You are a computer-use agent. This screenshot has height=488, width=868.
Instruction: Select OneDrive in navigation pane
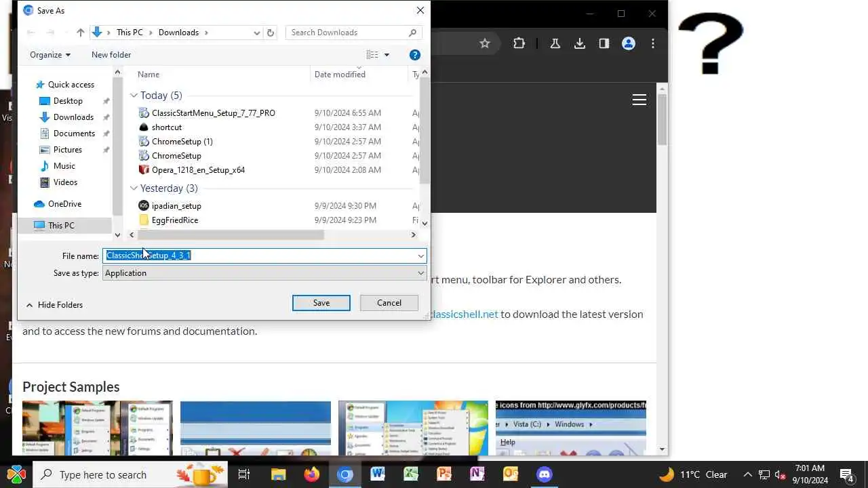pyautogui.click(x=64, y=204)
